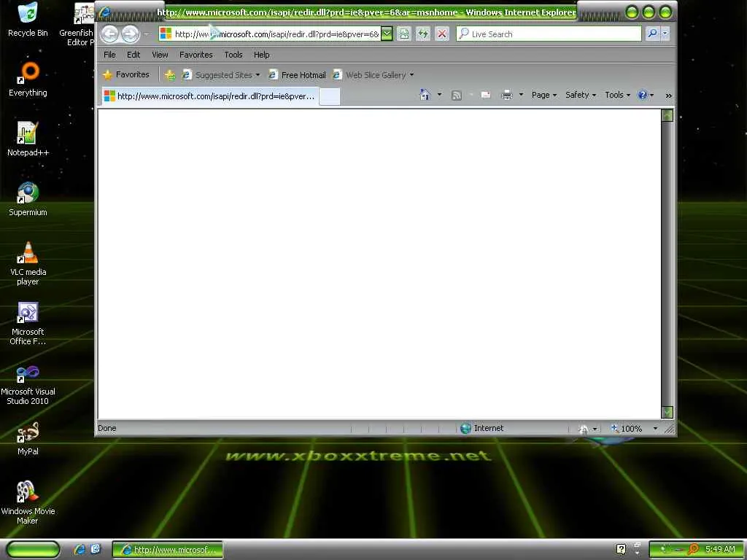Click the 100% zoom level button
This screenshot has width=747, height=560.
pyautogui.click(x=627, y=429)
